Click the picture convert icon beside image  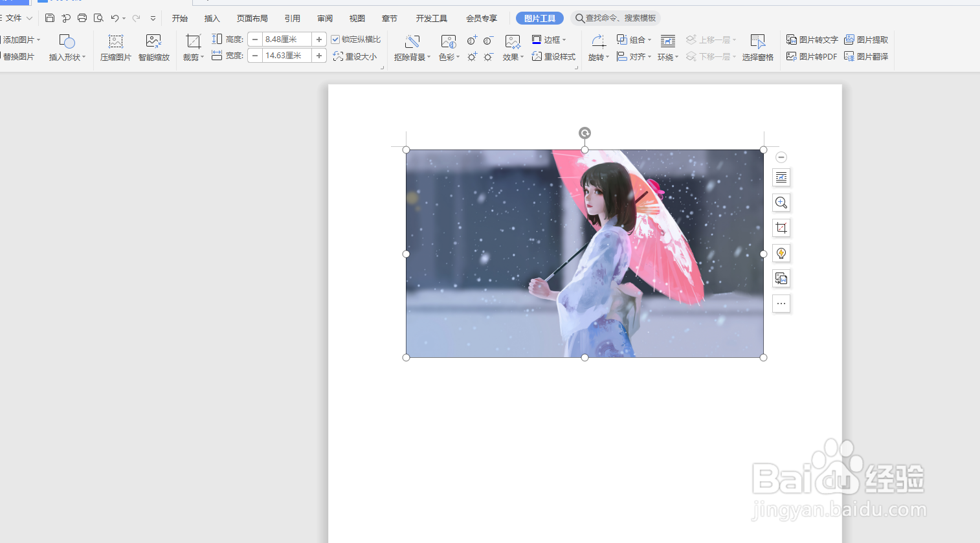click(x=781, y=278)
